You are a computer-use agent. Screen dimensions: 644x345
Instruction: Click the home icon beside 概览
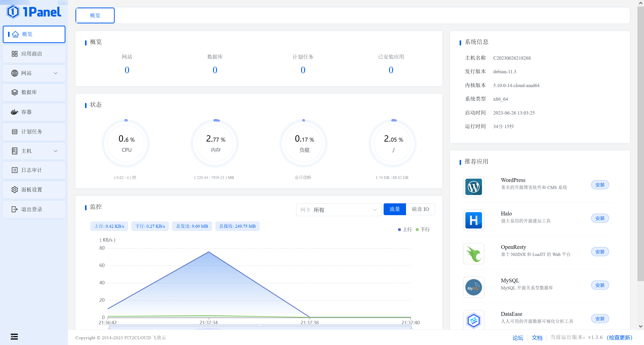[x=15, y=34]
